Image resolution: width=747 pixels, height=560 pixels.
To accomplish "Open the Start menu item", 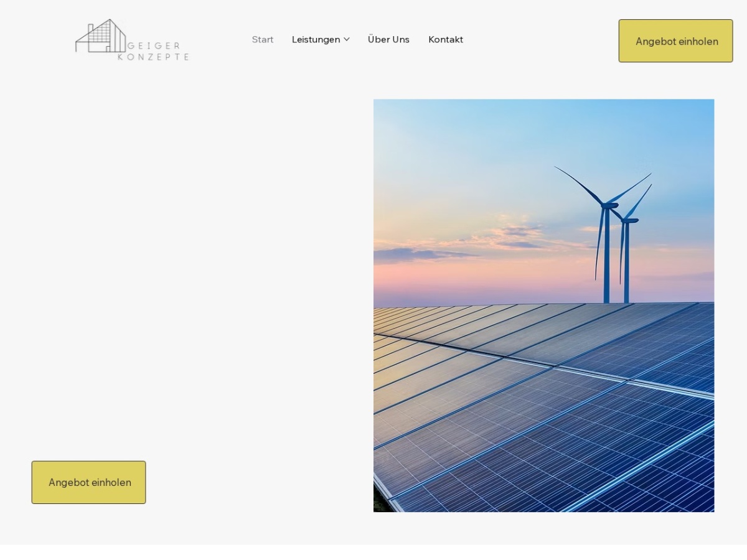I will click(263, 39).
